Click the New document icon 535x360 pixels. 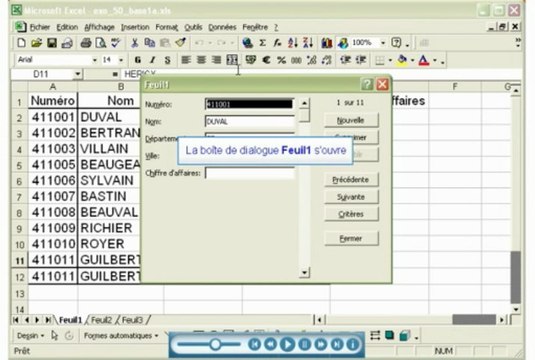click(x=21, y=43)
